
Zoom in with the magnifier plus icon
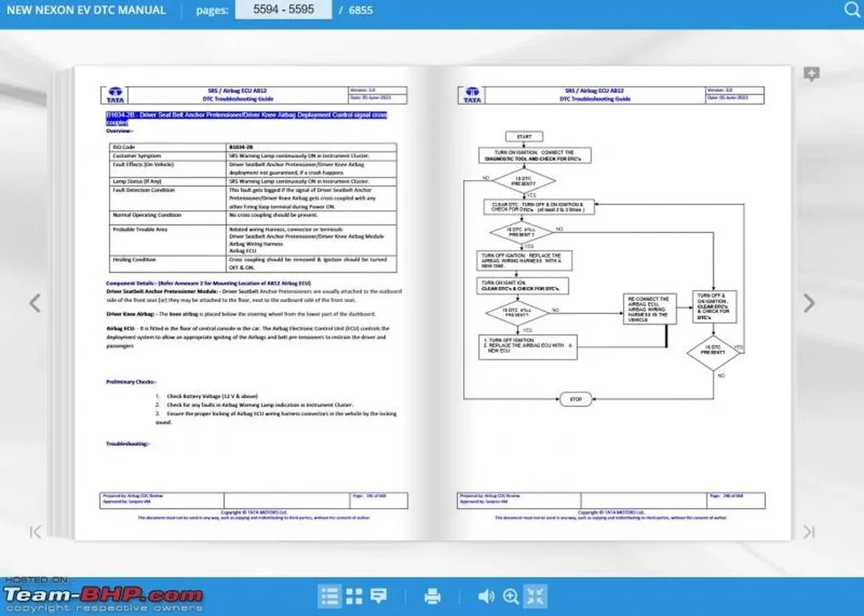511,596
